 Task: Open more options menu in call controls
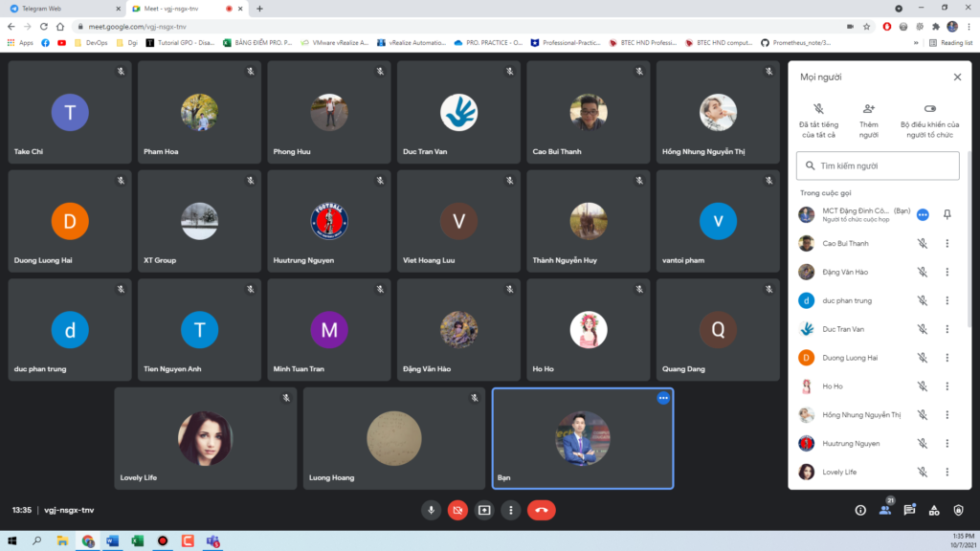[511, 510]
